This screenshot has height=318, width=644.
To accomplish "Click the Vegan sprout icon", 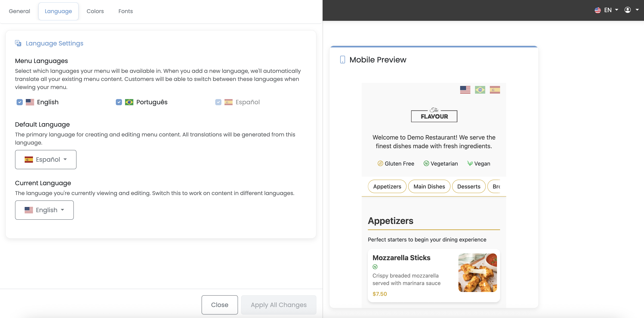I will pos(470,163).
